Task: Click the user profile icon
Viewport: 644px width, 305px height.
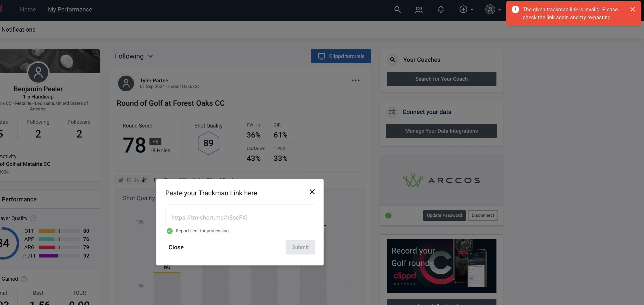Action: [x=490, y=9]
